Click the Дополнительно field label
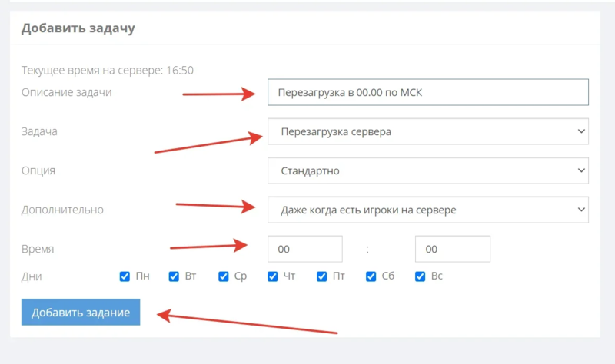The height and width of the screenshot is (364, 615). click(x=62, y=210)
